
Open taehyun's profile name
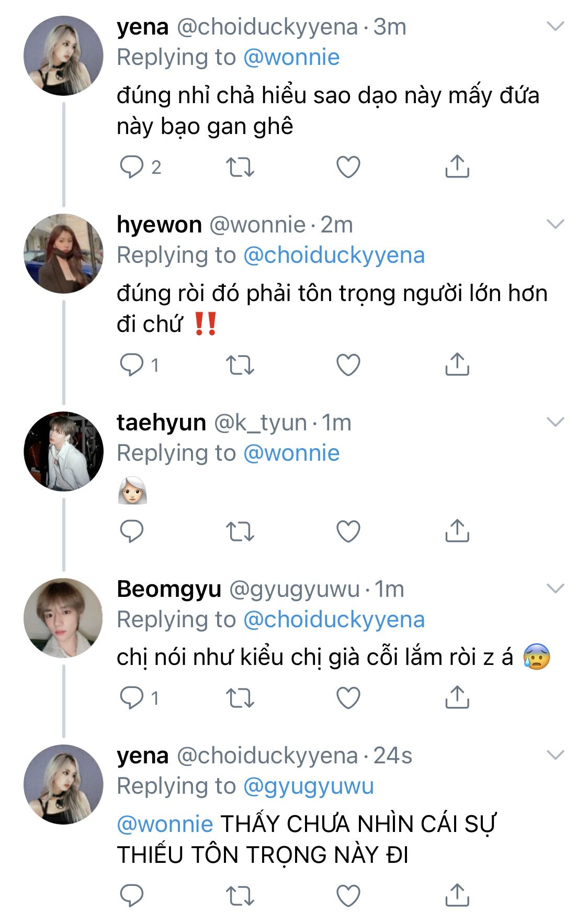tap(161, 422)
